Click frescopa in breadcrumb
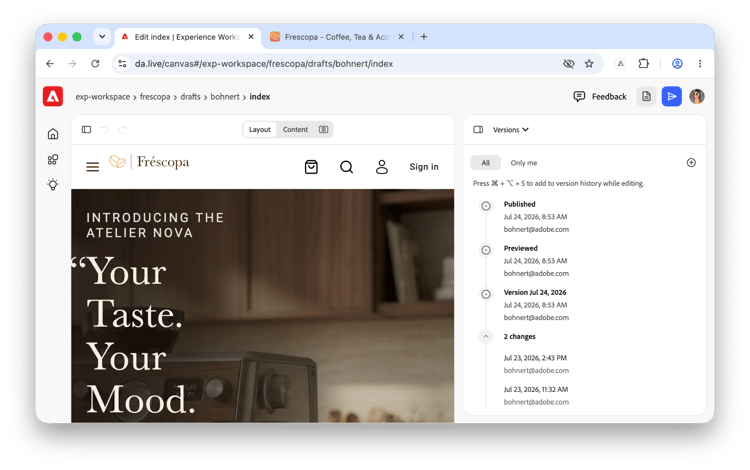 (x=155, y=97)
